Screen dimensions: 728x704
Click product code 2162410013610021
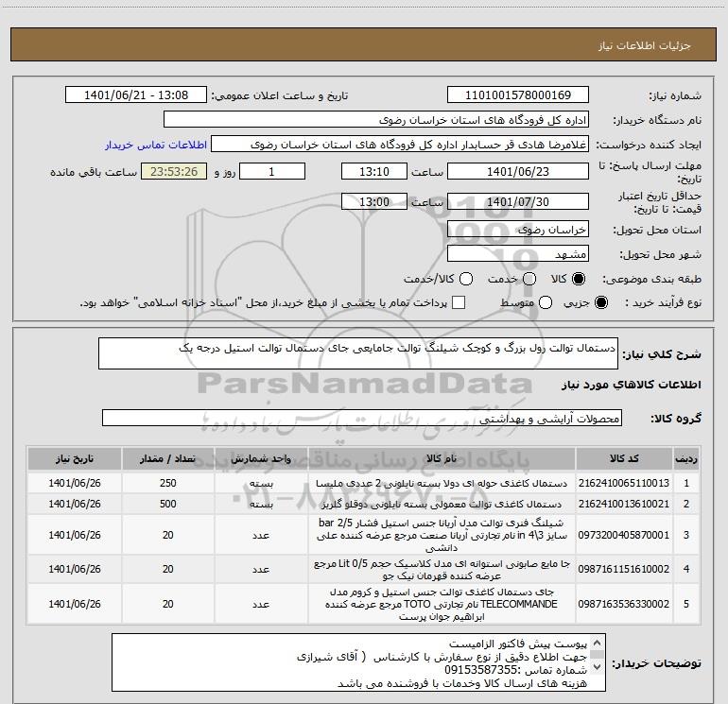click(624, 504)
